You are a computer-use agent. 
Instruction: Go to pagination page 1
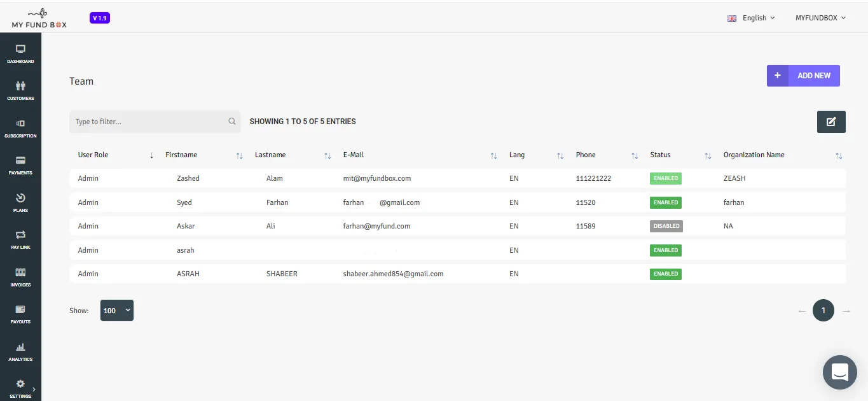[823, 311]
